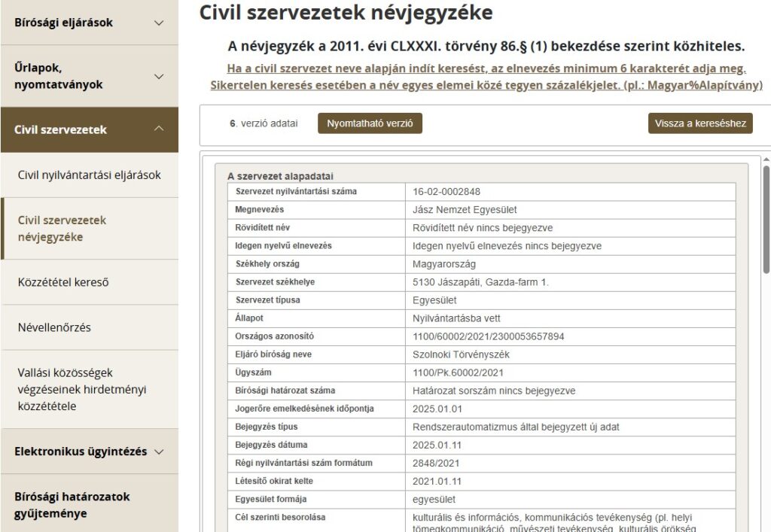Image resolution: width=771 pixels, height=532 pixels.
Task: Click the court name "Szolnoki Törvényszék"
Action: [x=461, y=354]
